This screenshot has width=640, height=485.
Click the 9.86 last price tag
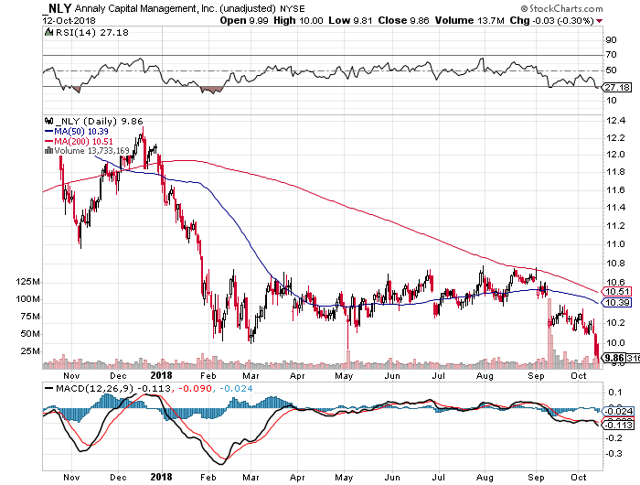pyautogui.click(x=615, y=358)
